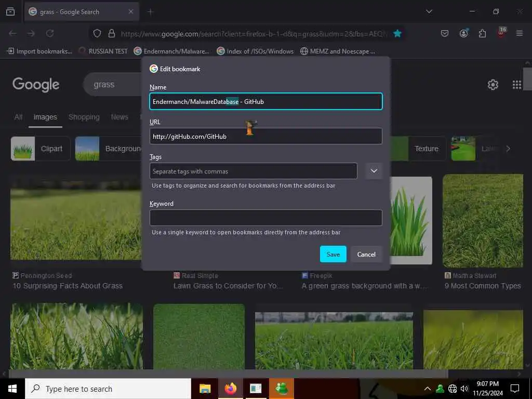The image size is (532, 399).
Task: Open Import bookmarks toolbar item
Action: pyautogui.click(x=39, y=51)
